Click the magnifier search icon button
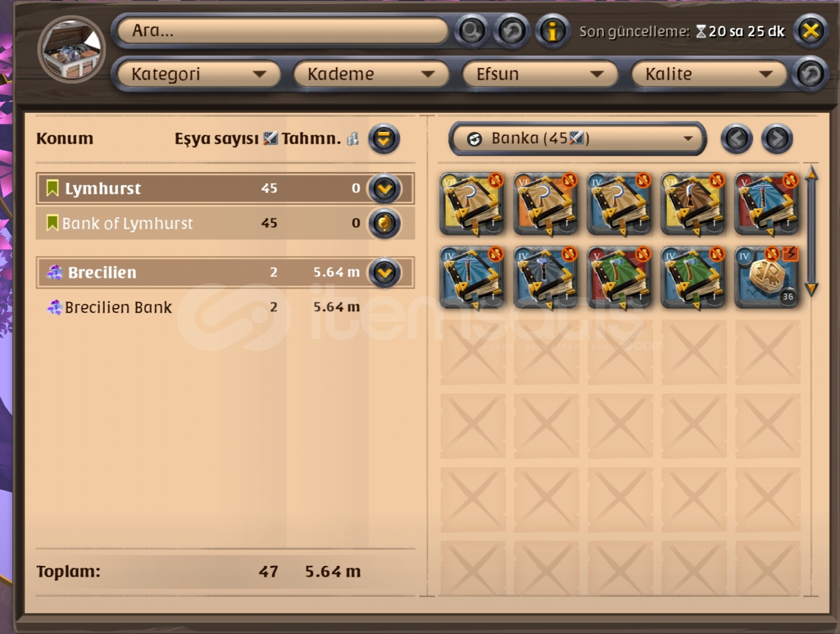Viewport: 840px width, 634px height. tap(471, 31)
